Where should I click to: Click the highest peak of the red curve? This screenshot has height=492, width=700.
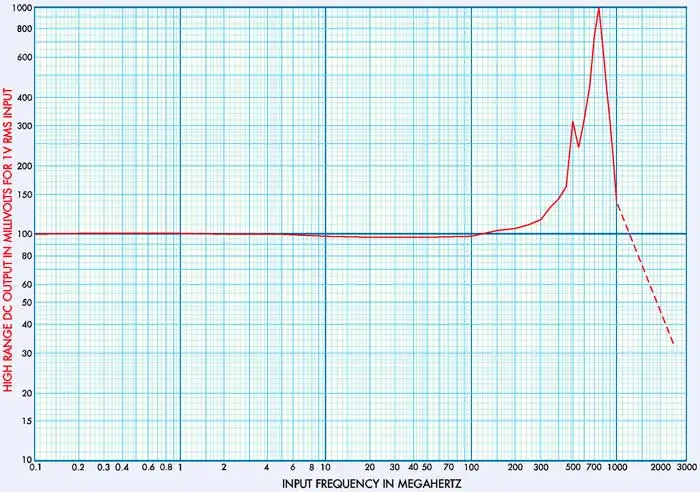click(599, 9)
